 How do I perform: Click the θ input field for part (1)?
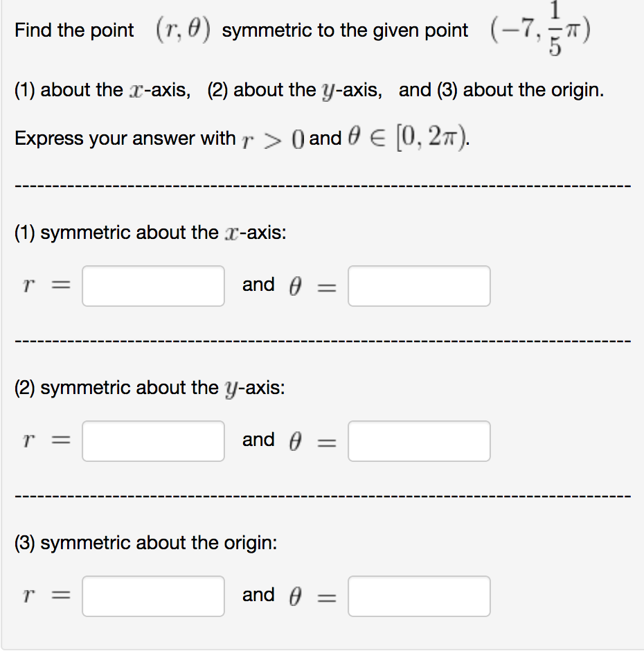[x=419, y=286]
